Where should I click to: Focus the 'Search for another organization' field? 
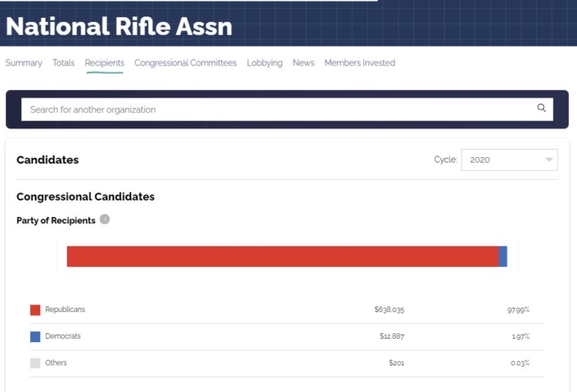[278, 109]
